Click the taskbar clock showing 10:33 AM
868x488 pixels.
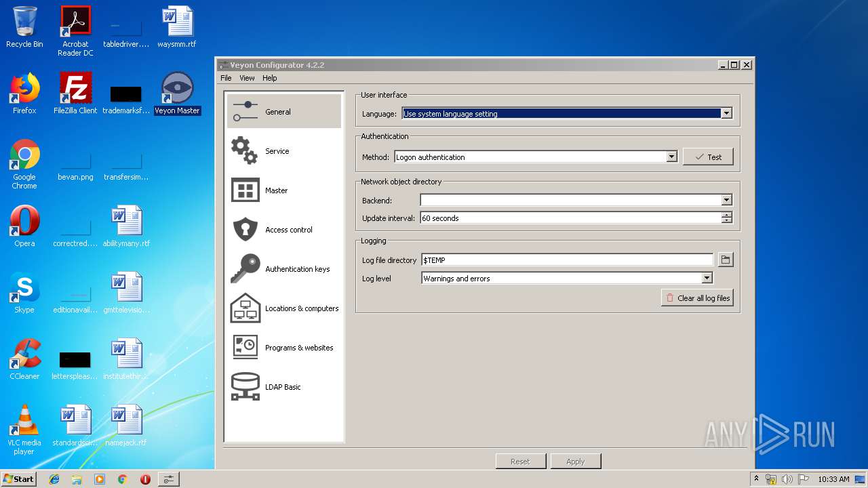pyautogui.click(x=833, y=479)
